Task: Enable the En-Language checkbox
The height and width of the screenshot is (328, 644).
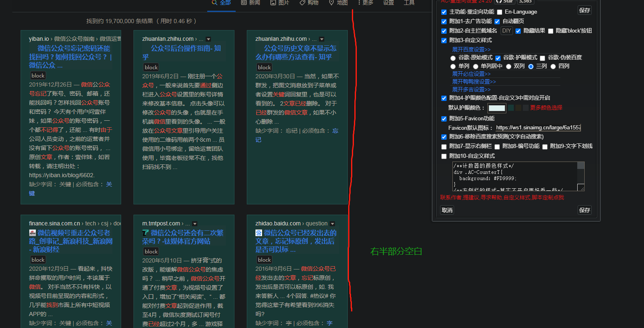Action: pyautogui.click(x=499, y=12)
